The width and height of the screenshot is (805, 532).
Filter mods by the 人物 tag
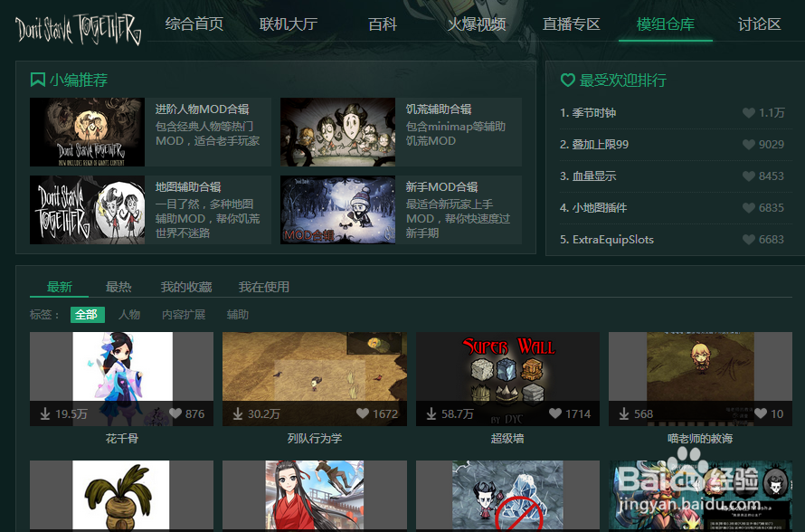pyautogui.click(x=129, y=315)
